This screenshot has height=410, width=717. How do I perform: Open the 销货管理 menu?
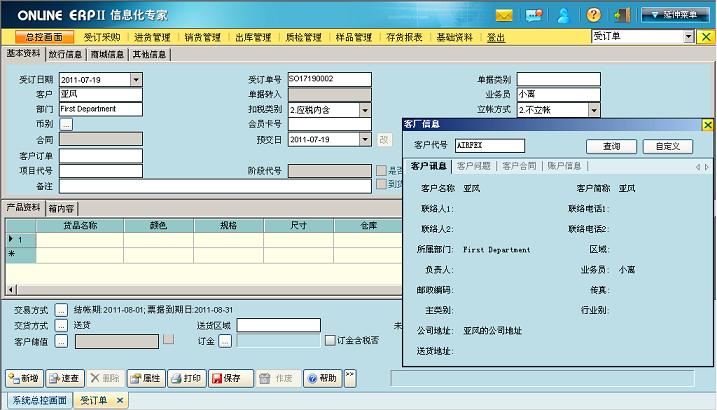pyautogui.click(x=202, y=37)
